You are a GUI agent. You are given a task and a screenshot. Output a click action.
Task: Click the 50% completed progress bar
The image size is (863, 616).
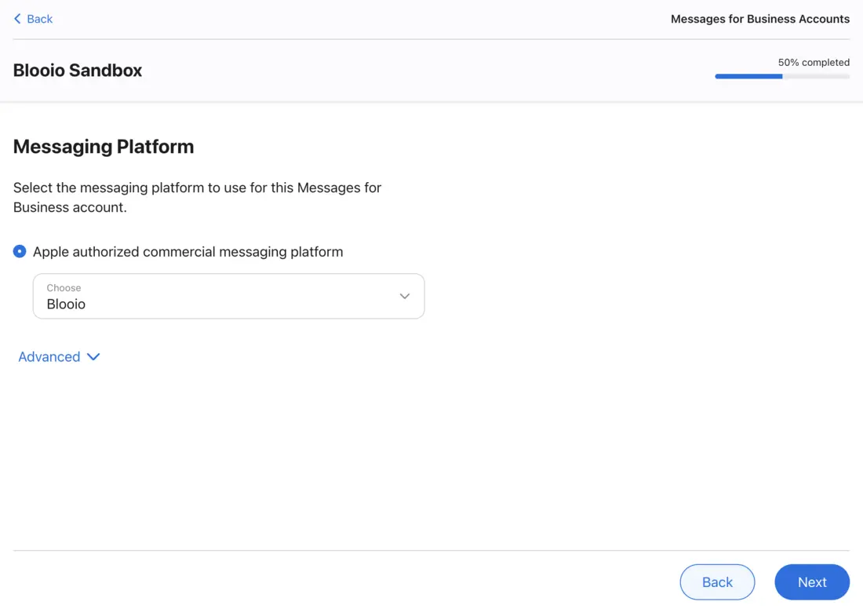coord(782,77)
